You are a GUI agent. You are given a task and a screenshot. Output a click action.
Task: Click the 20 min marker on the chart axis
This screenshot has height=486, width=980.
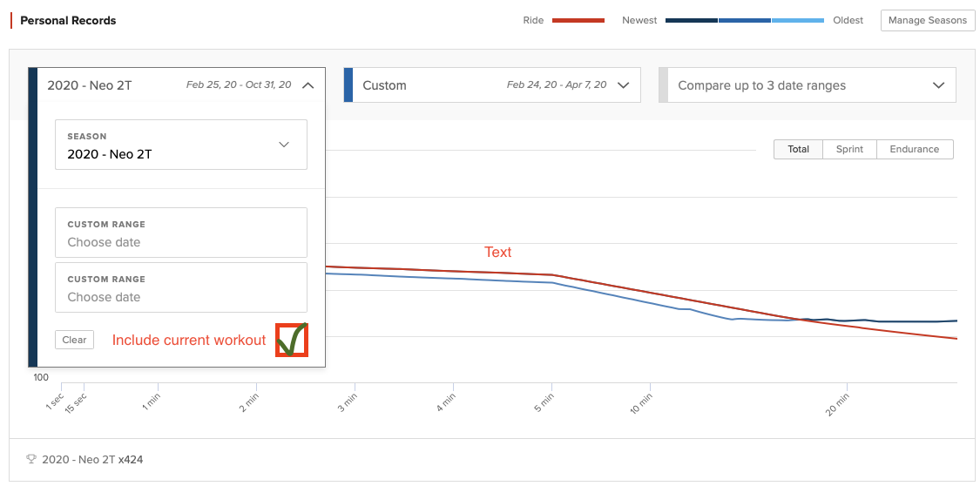click(x=837, y=404)
